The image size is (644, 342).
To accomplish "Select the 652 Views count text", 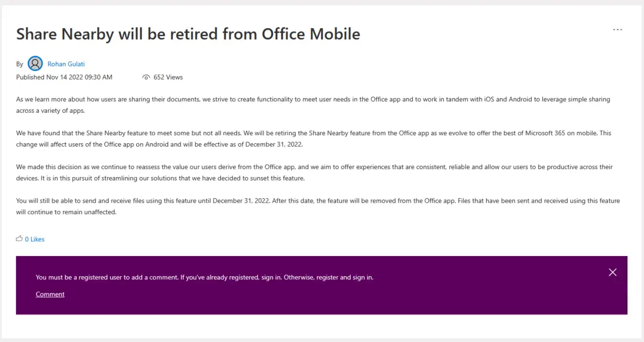I will click(168, 77).
